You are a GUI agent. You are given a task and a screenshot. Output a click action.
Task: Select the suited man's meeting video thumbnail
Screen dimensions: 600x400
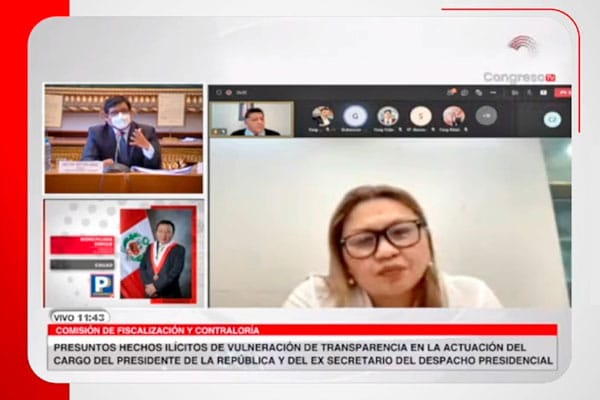click(x=252, y=119)
